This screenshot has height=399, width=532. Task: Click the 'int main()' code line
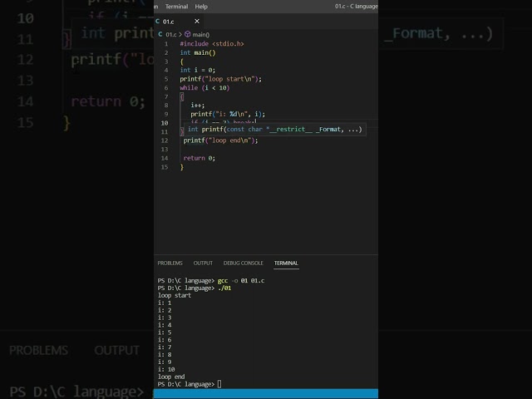[198, 52]
